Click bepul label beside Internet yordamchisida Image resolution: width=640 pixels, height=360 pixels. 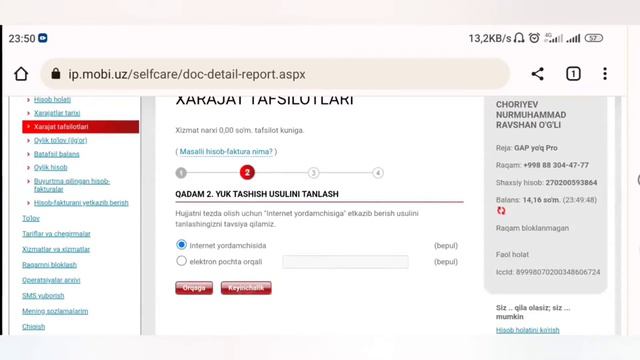[446, 245]
